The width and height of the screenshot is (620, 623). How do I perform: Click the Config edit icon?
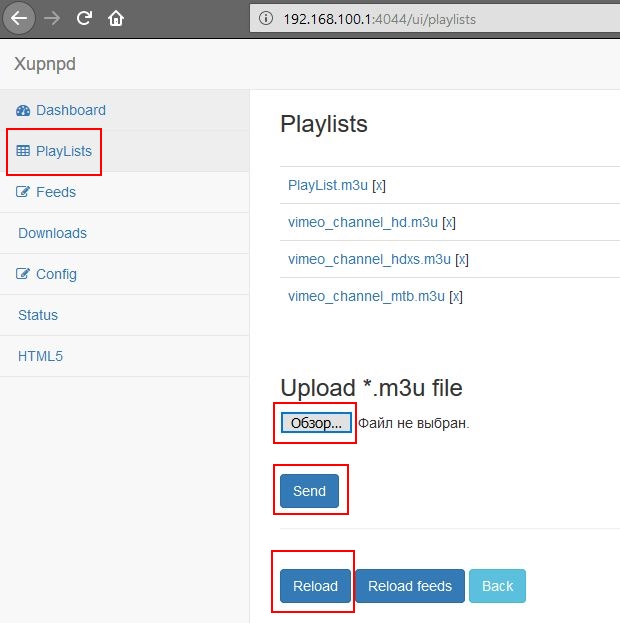coord(23,274)
